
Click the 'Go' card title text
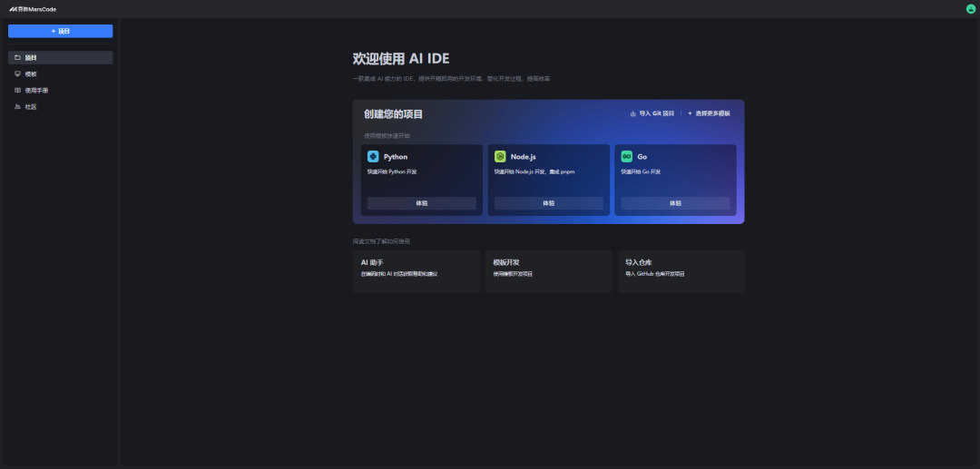click(642, 157)
